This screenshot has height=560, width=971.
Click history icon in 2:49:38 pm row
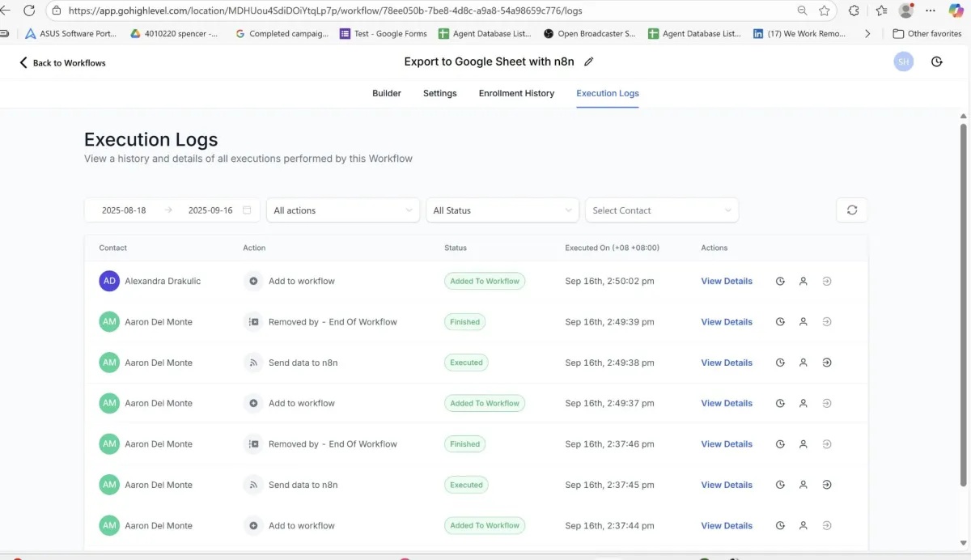pyautogui.click(x=780, y=363)
